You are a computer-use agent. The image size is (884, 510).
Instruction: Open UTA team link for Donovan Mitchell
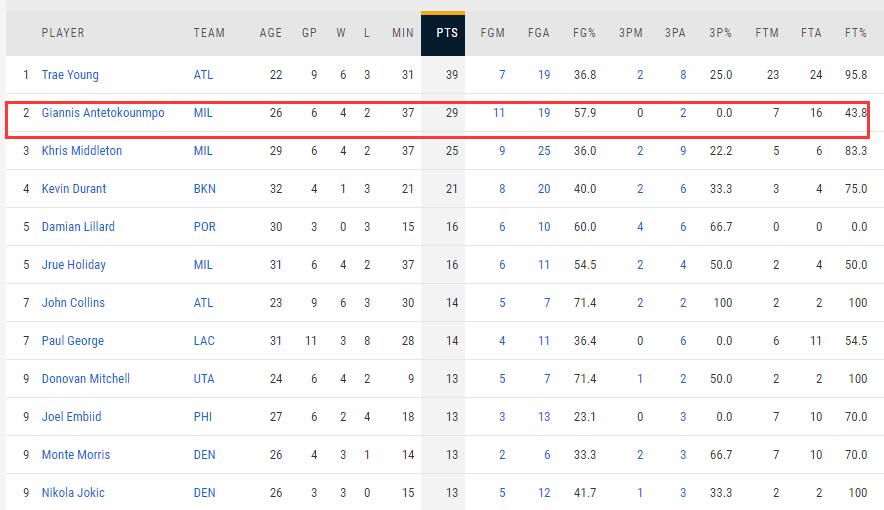tap(204, 379)
